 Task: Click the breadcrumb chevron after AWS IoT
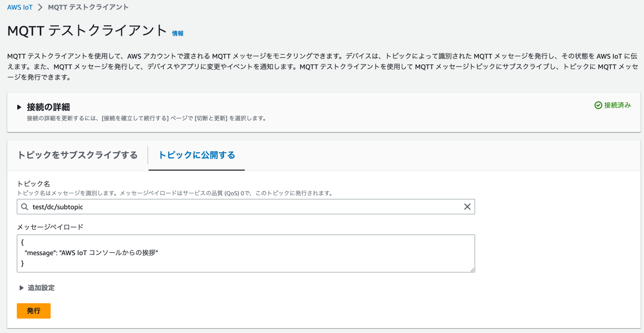(40, 7)
